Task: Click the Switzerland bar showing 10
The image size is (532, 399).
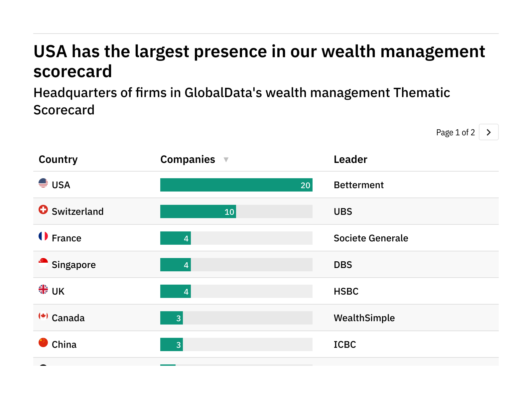Action: click(198, 211)
